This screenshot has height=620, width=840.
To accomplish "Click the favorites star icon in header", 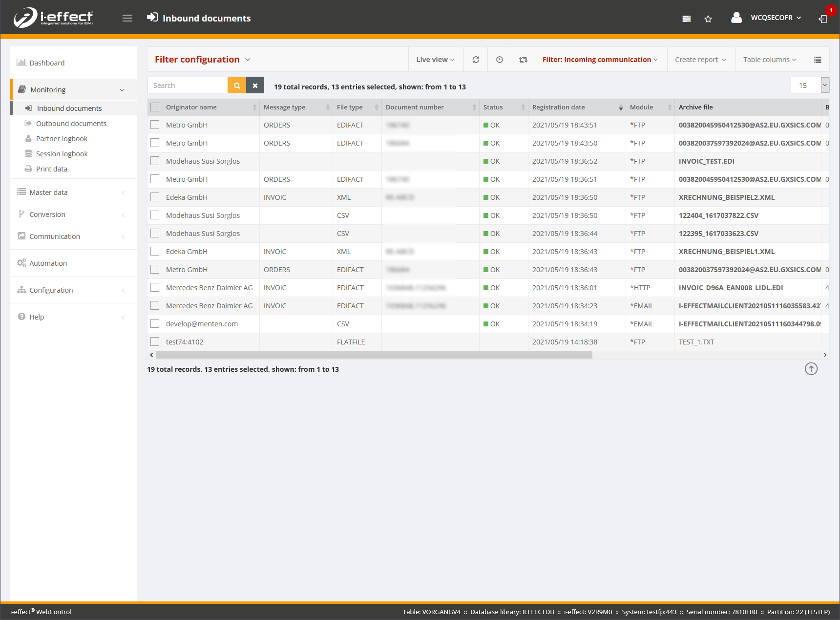I will click(708, 19).
